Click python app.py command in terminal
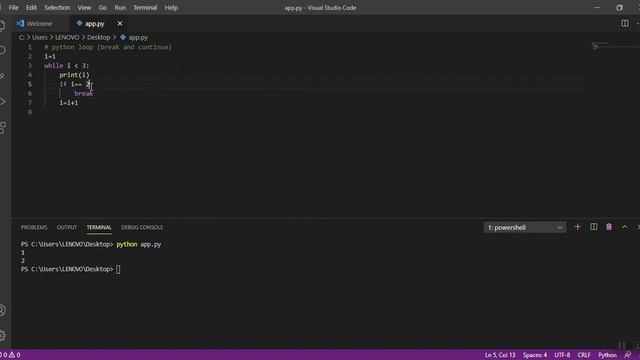Screen dimensions: 640x360 tap(139, 244)
